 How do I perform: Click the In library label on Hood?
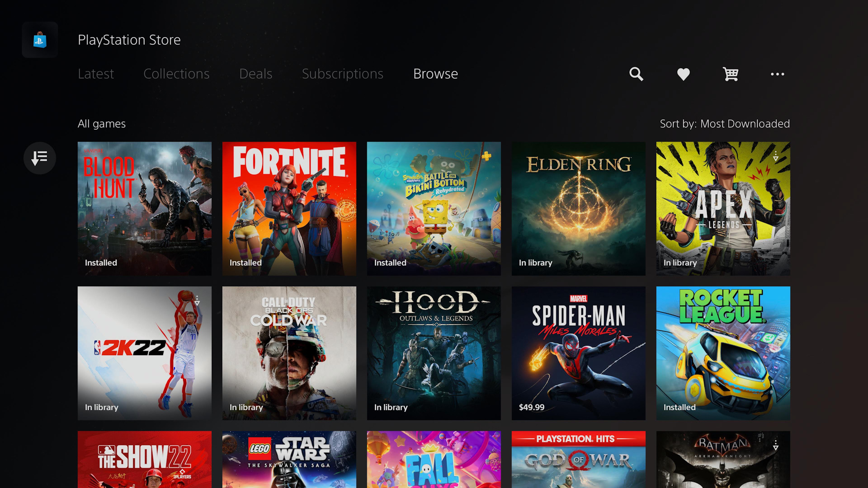[391, 408]
